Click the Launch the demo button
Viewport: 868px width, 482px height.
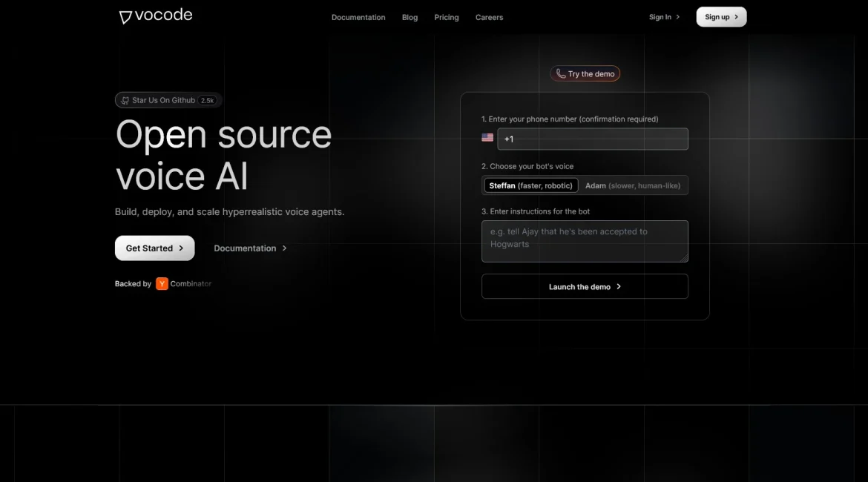(585, 287)
